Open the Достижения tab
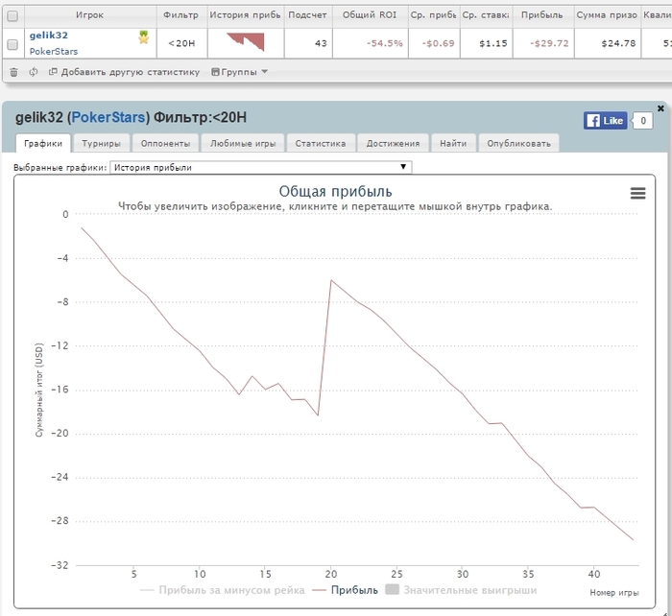The image size is (672, 616). pyautogui.click(x=393, y=144)
